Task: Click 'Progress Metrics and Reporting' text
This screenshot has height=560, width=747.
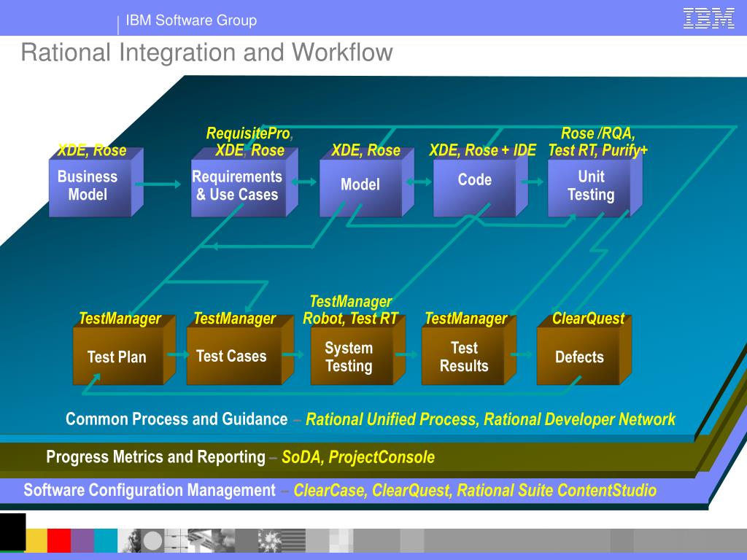Action: 156,457
